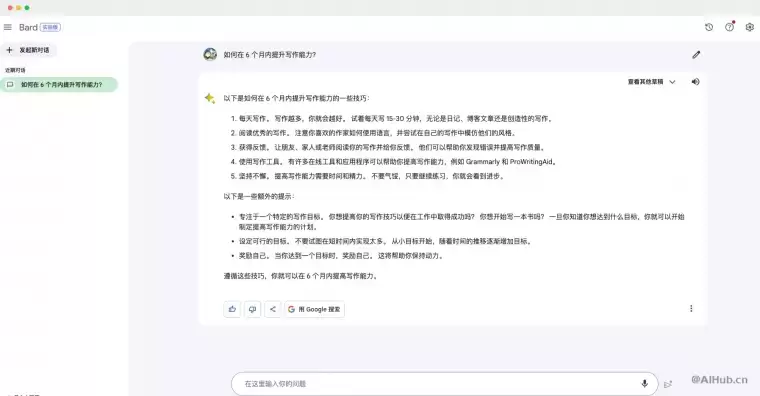This screenshot has height=396, width=760.
Task: Open recent chat 如何在 6 个月内提升写作能力?
Action: click(x=59, y=84)
